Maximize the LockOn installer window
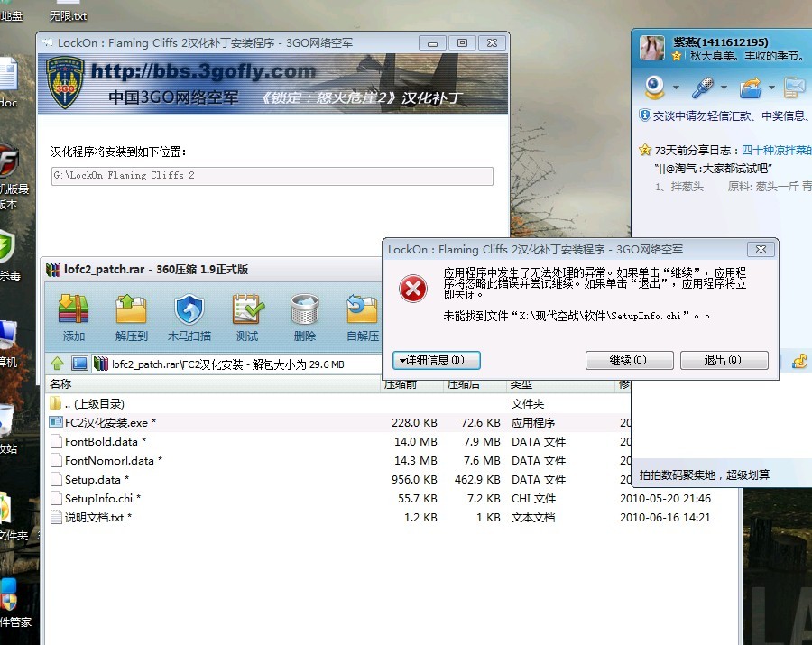 pos(463,43)
